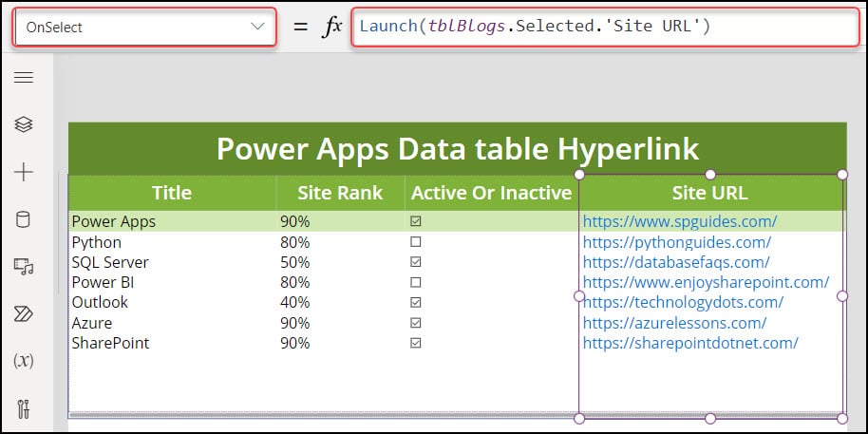The width and height of the screenshot is (868, 434).
Task: Open the hamburger menu in the sidebar
Action: pyautogui.click(x=24, y=78)
